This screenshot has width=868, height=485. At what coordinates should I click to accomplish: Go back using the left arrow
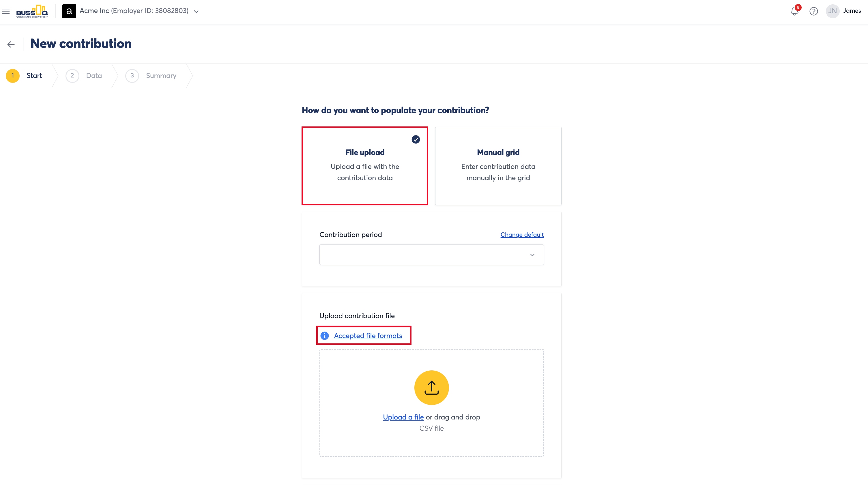(11, 44)
